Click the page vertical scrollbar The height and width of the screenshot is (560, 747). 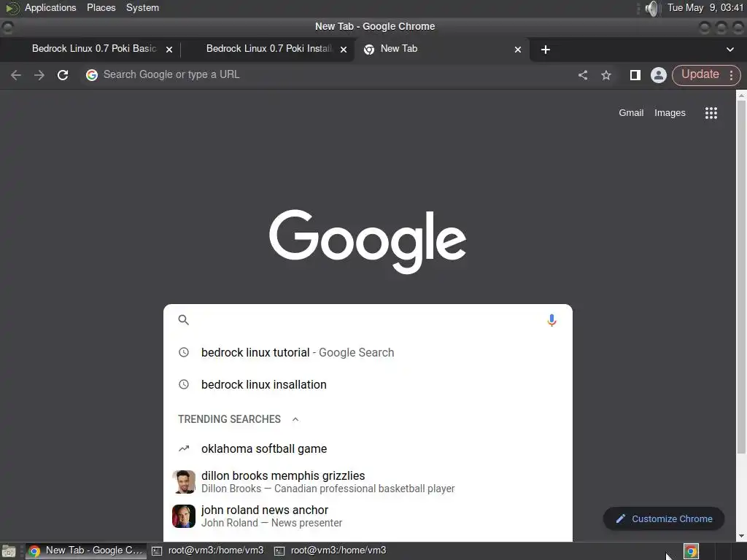pyautogui.click(x=741, y=276)
